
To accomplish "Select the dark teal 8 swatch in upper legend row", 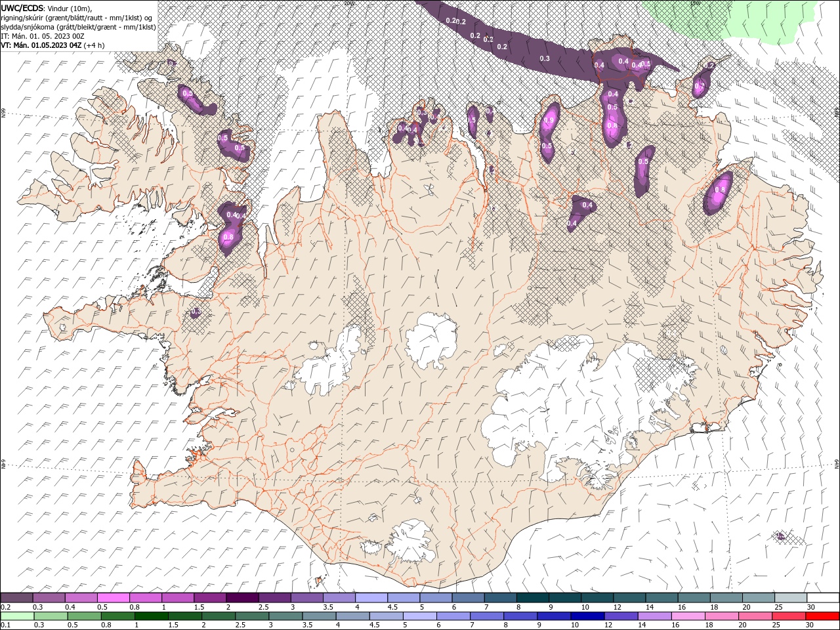I will pos(532,597).
